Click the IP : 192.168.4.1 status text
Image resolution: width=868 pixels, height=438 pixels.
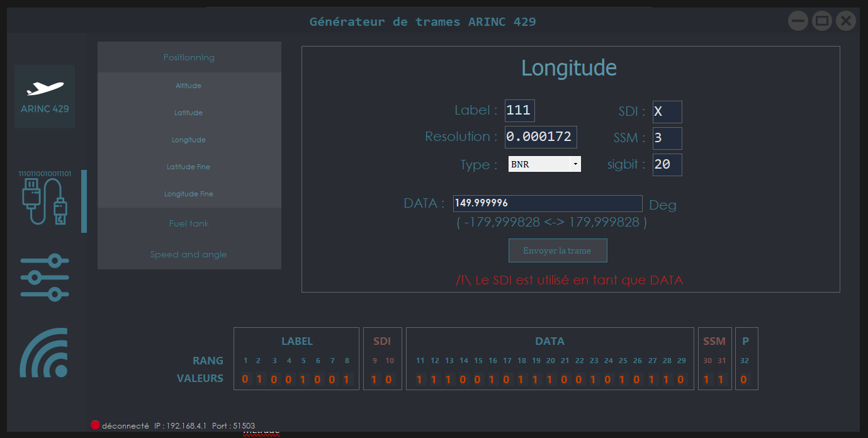180,426
